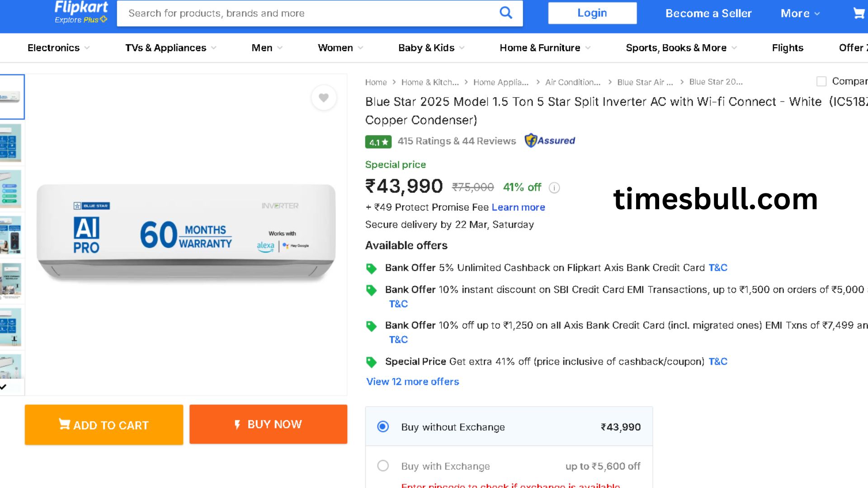Image resolution: width=868 pixels, height=488 pixels.
Task: Open Learn more about Protect Promise Fee
Action: (x=518, y=207)
